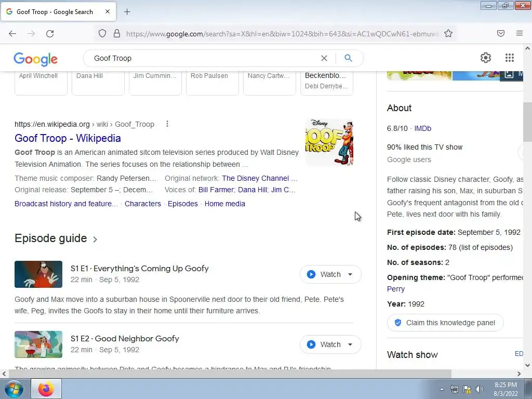Open volume control speaker icon
Screen dimensions: 532x399
pos(479,389)
